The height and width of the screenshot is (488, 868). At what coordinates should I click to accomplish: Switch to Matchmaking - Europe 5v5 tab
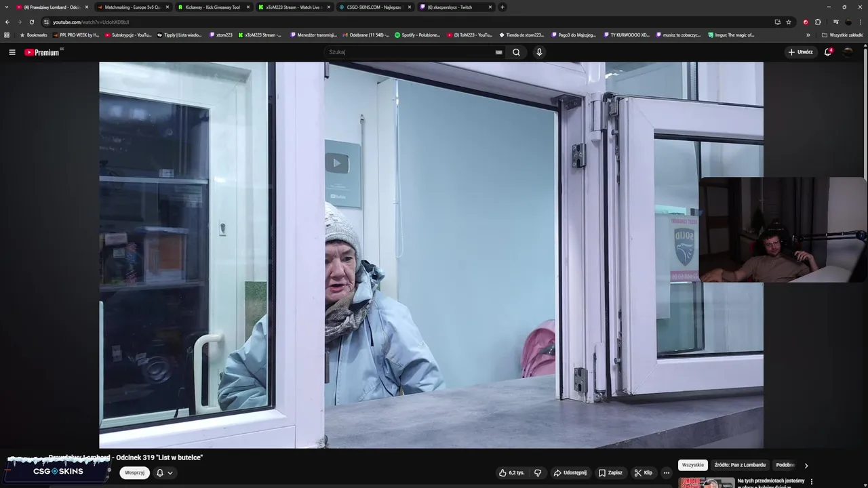point(132,7)
